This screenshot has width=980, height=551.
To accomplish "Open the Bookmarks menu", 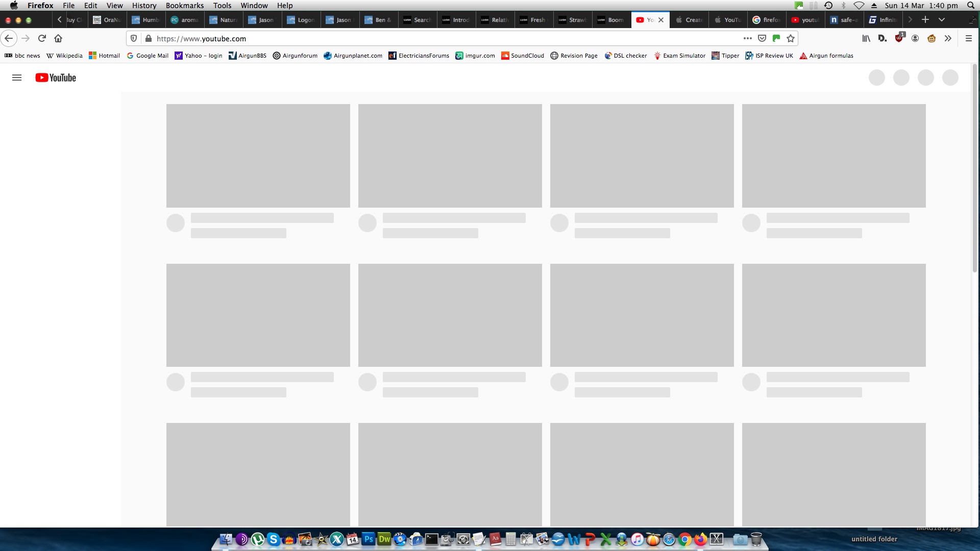I will click(x=184, y=6).
